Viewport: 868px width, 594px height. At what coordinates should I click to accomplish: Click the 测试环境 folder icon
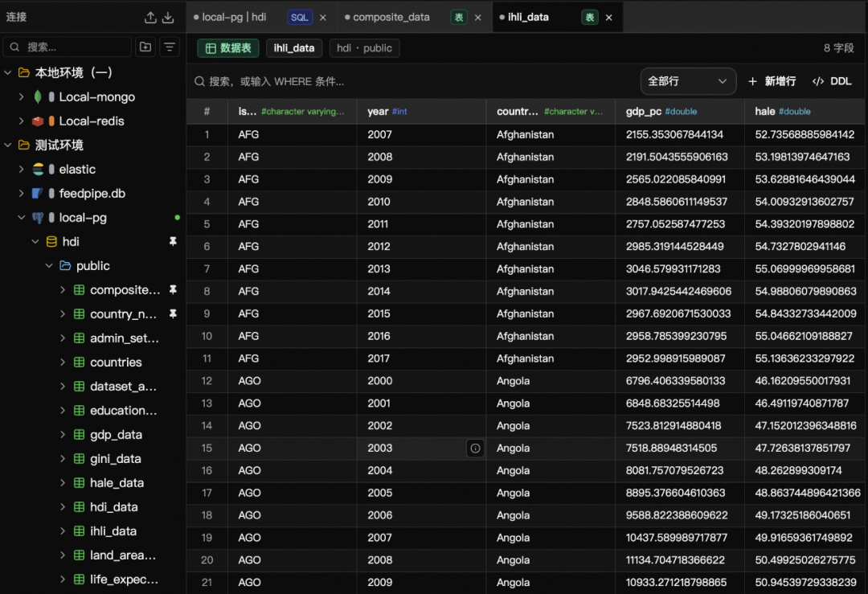click(24, 145)
